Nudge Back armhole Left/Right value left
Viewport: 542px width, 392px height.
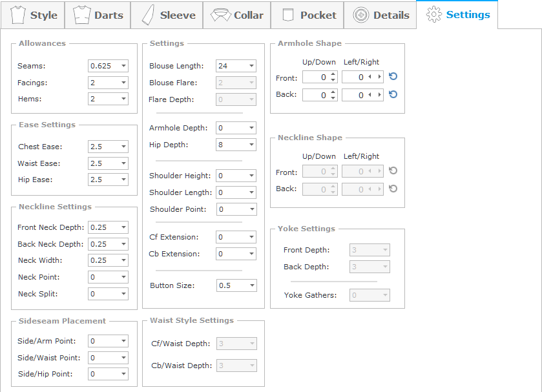point(370,94)
